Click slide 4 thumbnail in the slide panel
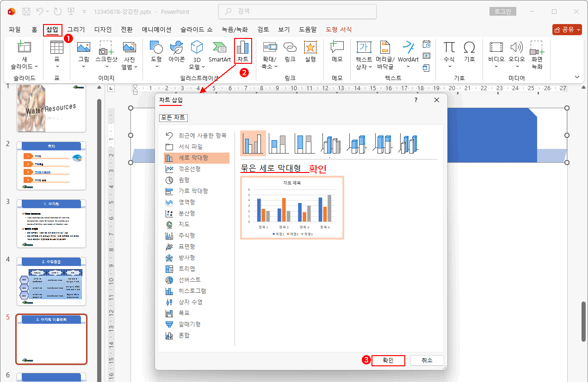The height and width of the screenshot is (382, 588). coord(51,280)
